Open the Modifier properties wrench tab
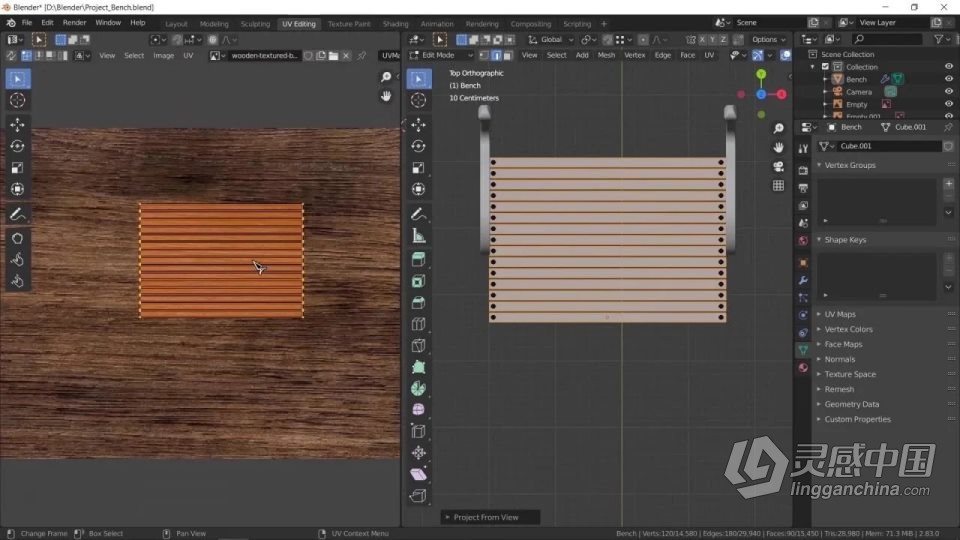Image resolution: width=960 pixels, height=540 pixels. [803, 280]
